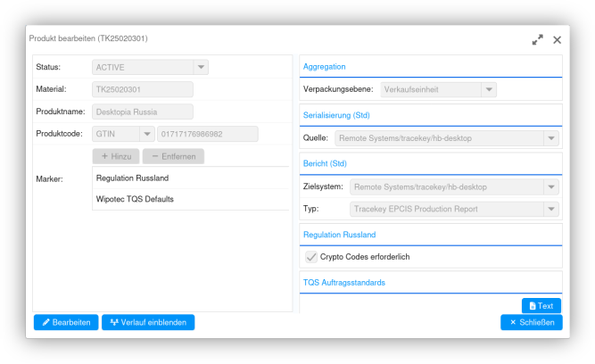Toggle Crypto Codes erforderlich checkbox
595x364 pixels.
311,257
